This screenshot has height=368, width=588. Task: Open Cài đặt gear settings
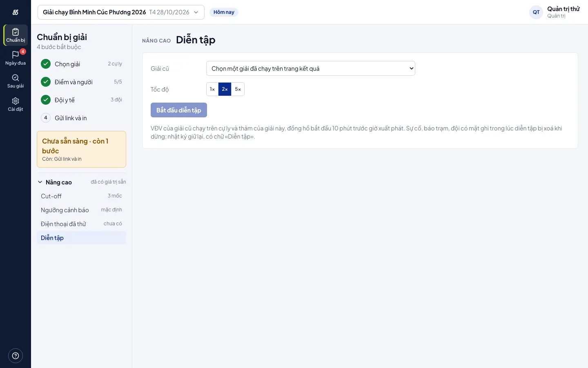16,104
